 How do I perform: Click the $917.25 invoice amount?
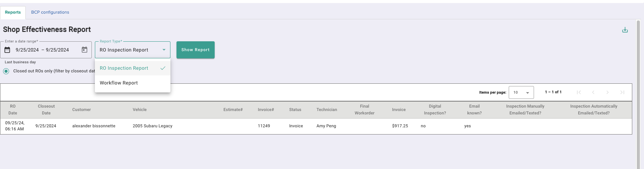pos(400,126)
